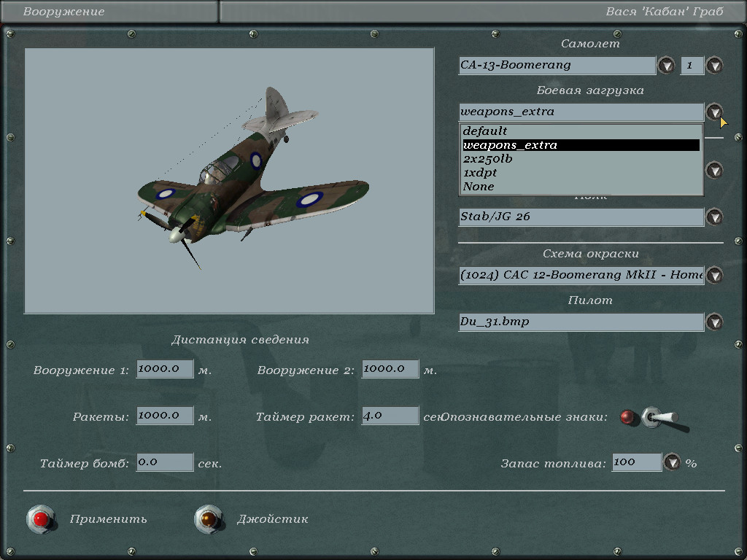Click the Применить label text

click(108, 519)
